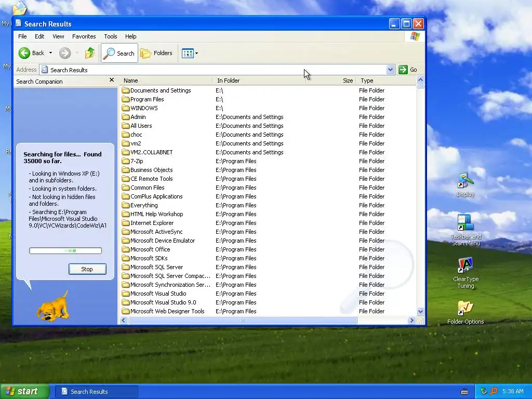Screen dimensions: 532x399
Task: Click the green Go arrow button
Action: 403,70
